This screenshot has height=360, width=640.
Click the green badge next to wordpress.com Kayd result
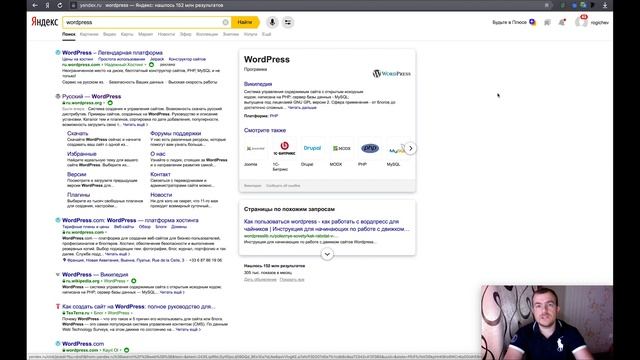(127, 350)
